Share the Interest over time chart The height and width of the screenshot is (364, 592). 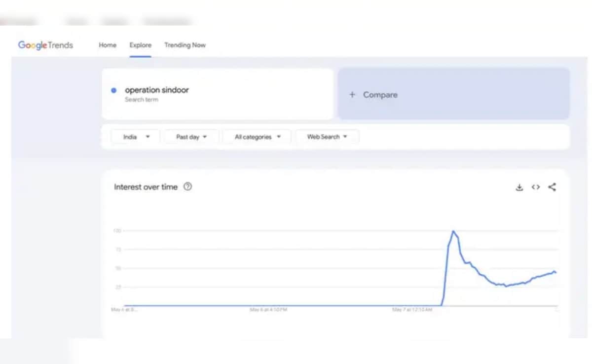point(552,187)
